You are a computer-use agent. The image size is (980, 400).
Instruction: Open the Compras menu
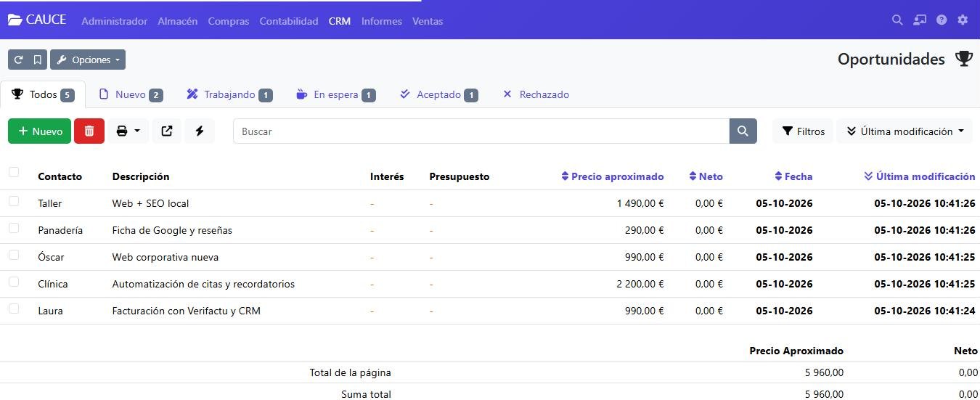229,21
